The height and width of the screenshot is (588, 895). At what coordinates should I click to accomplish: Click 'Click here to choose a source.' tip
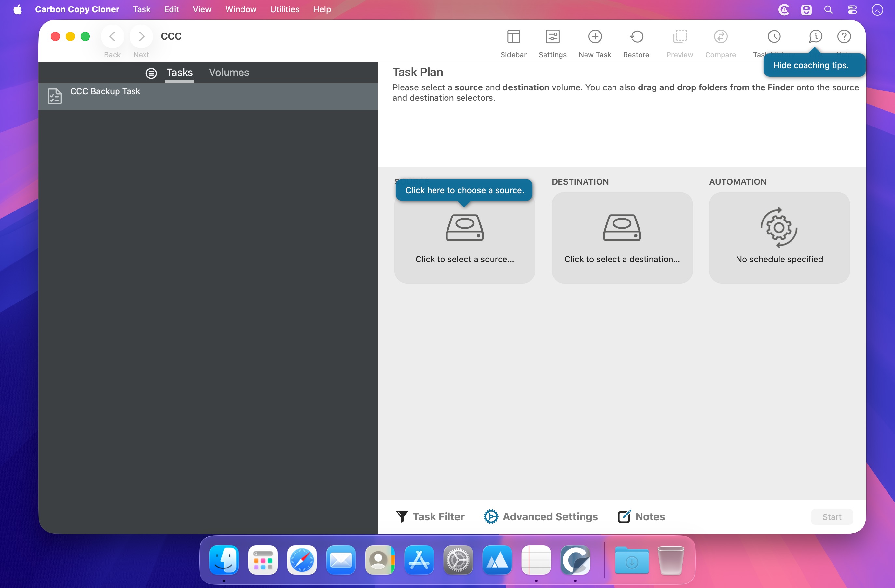[x=464, y=190]
